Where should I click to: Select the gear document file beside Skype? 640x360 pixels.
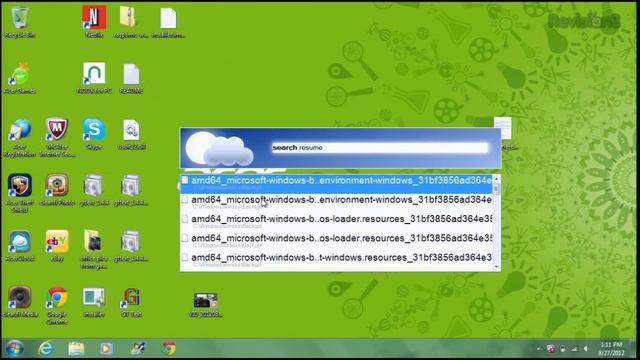(x=131, y=134)
